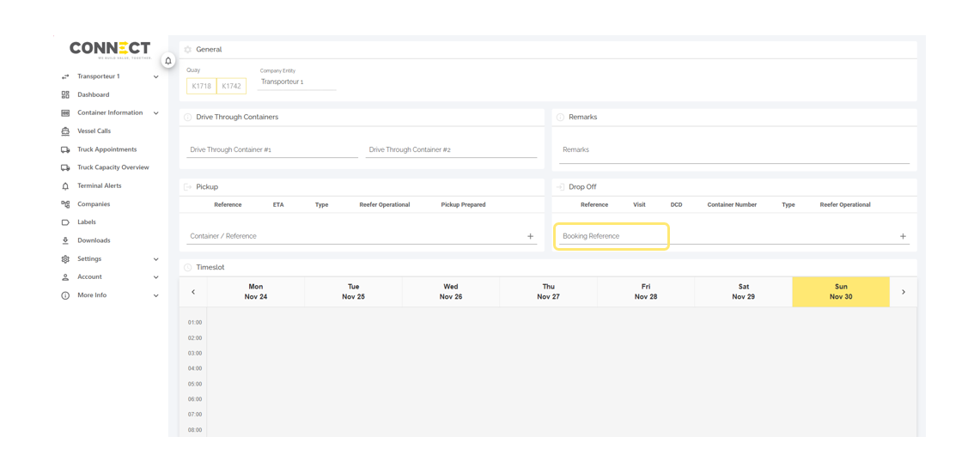Click the Labels tag icon
The height and width of the screenshot is (461, 980).
[x=65, y=222]
